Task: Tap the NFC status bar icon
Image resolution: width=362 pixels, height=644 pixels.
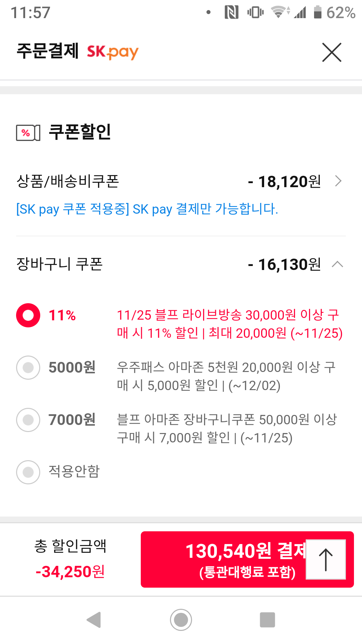Action: tap(231, 13)
